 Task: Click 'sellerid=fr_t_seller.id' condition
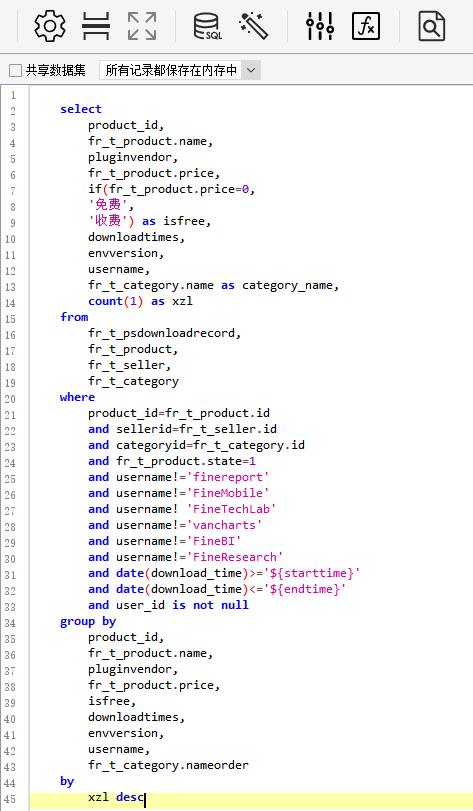(196, 429)
